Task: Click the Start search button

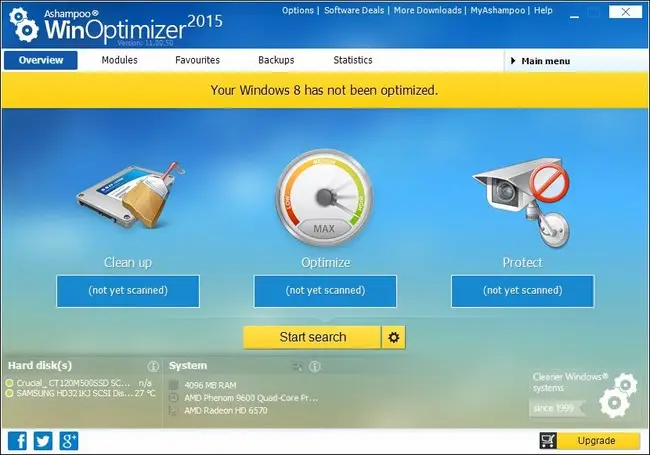Action: point(312,337)
